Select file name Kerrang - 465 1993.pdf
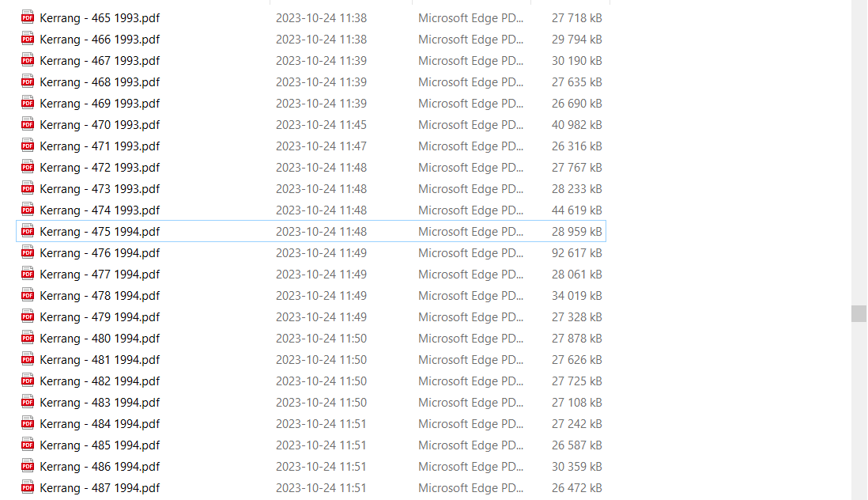Screen dimensions: 868x500 point(100,17)
